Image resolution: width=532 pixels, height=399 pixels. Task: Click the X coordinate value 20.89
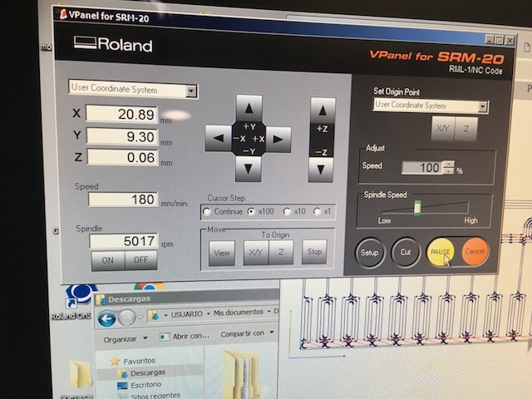click(x=122, y=114)
